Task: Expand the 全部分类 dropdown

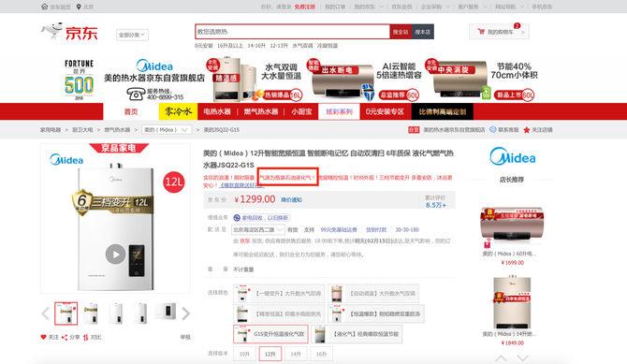Action: pyautogui.click(x=132, y=35)
